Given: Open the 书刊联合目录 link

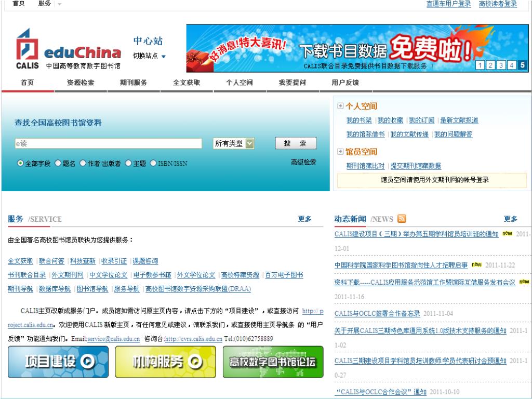Looking at the screenshot, I should [x=27, y=275].
